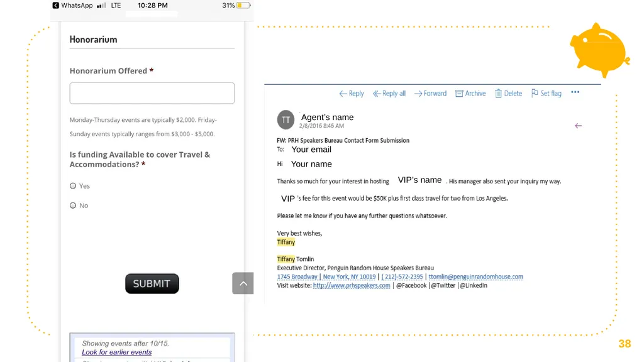Click the @Twitter text in signature
The image size is (644, 362).
point(443,285)
